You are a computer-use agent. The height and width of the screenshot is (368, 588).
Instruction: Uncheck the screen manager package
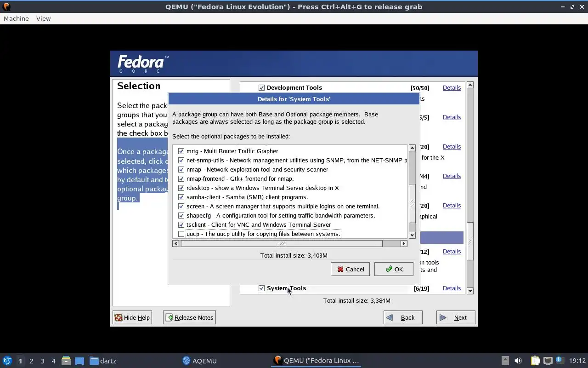(x=181, y=206)
